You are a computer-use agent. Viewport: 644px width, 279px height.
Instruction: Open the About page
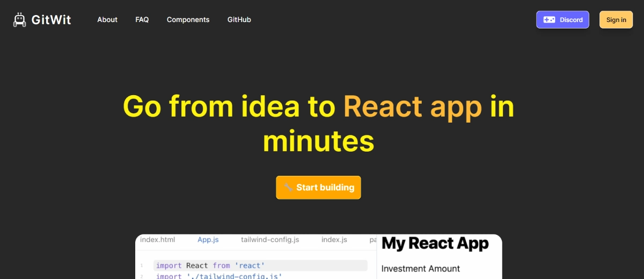point(107,20)
